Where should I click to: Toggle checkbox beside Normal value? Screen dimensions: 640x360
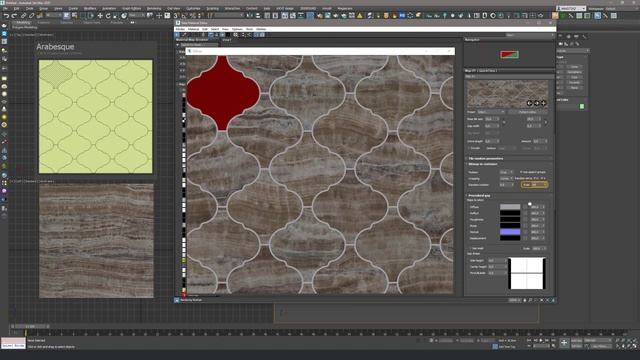pos(525,232)
